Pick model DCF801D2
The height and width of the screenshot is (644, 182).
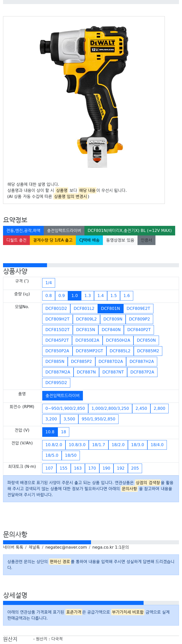point(56,308)
